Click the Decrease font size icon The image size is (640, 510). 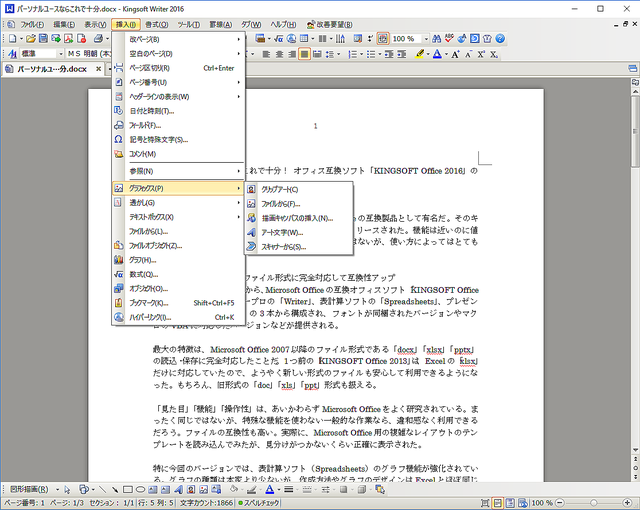point(468,54)
